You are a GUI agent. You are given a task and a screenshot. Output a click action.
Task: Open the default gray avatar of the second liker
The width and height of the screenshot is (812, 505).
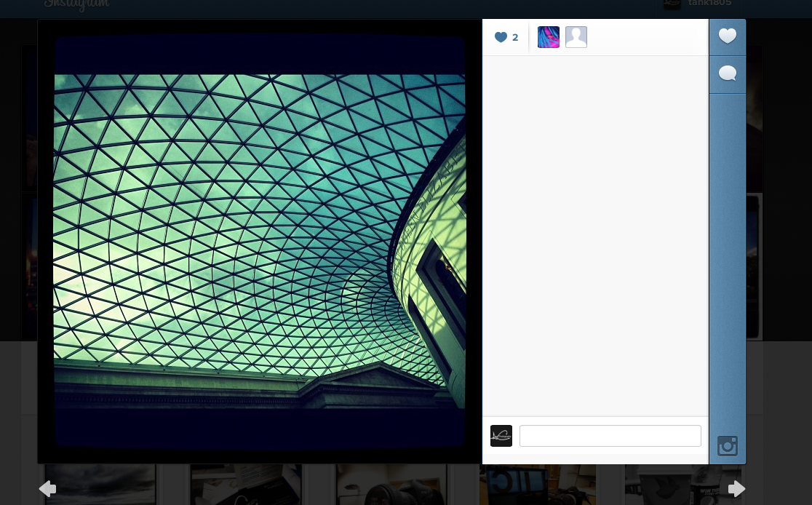(576, 37)
